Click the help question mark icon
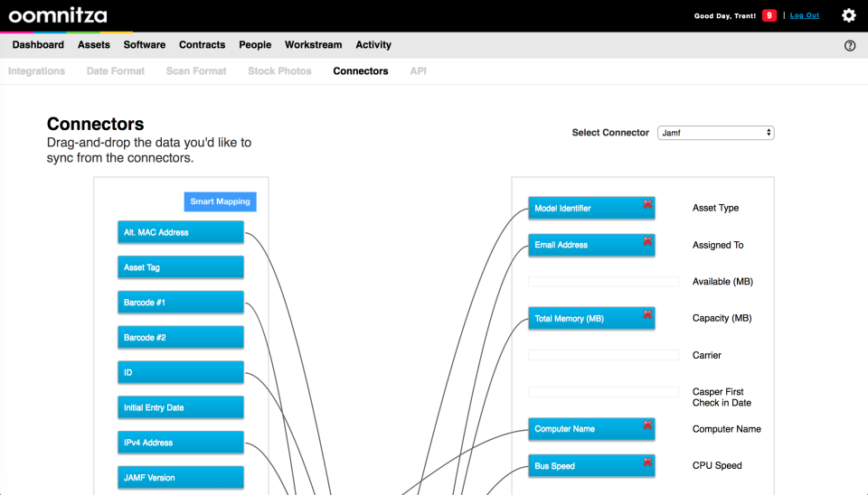Image resolution: width=868 pixels, height=495 pixels. point(849,45)
